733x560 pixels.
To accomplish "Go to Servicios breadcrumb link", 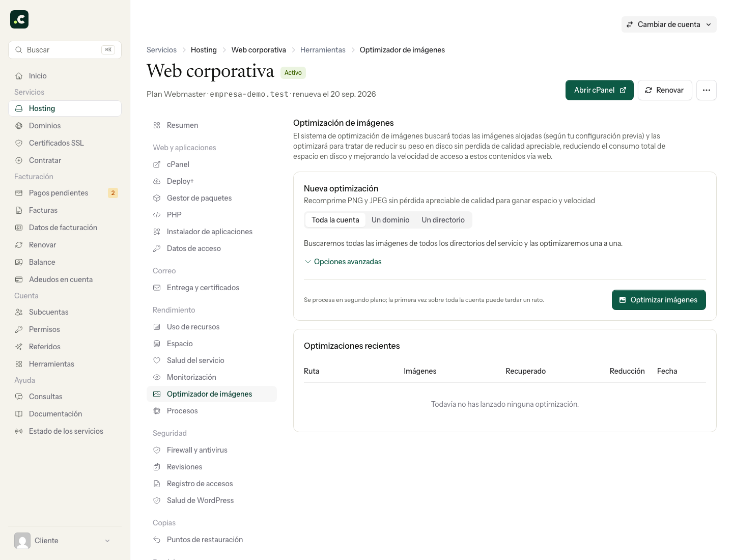I will coord(162,50).
